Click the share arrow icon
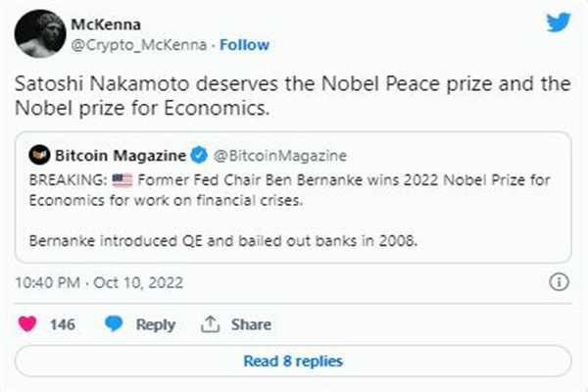 pos(209,324)
